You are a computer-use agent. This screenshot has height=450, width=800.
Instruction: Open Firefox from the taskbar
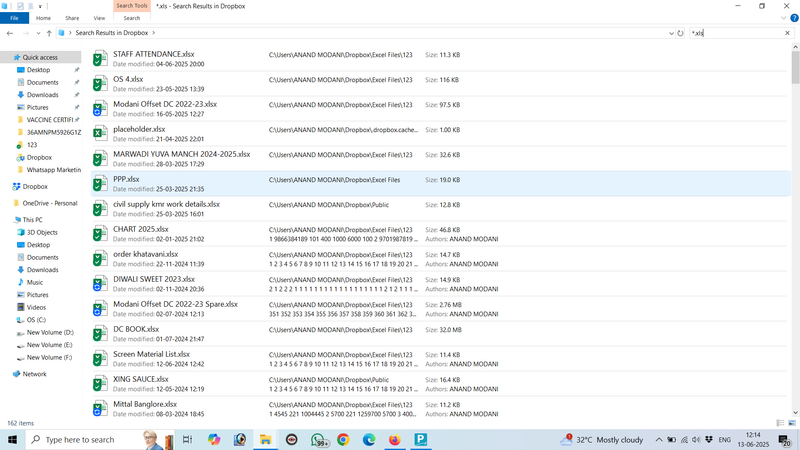(x=394, y=440)
